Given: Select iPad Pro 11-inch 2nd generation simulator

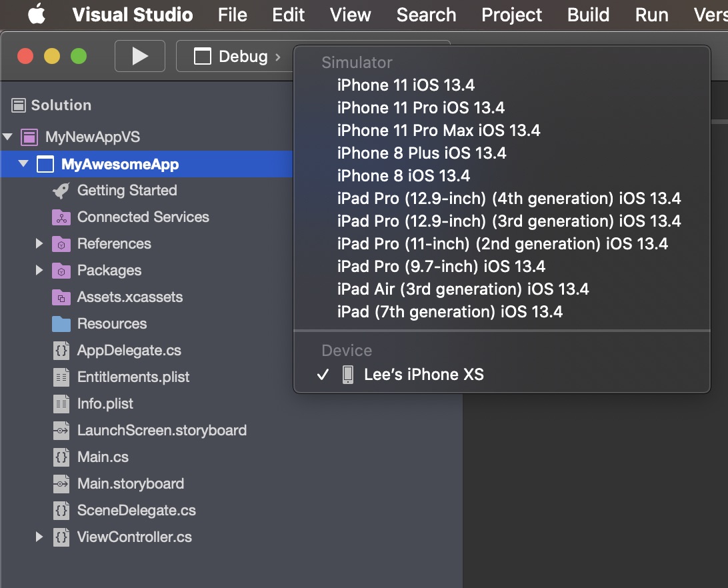Looking at the screenshot, I should (502, 244).
